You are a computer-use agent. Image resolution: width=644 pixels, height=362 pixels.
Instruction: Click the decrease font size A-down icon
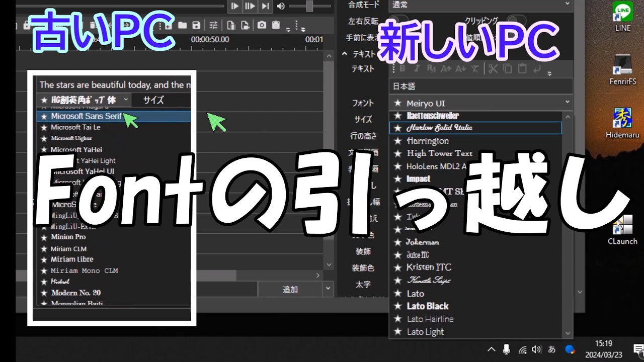pos(461,69)
